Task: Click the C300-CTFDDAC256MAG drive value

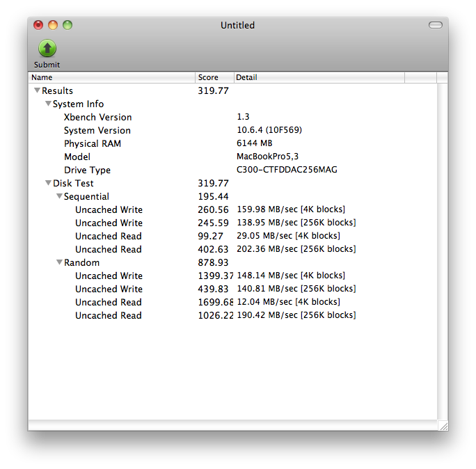Action: (x=287, y=169)
